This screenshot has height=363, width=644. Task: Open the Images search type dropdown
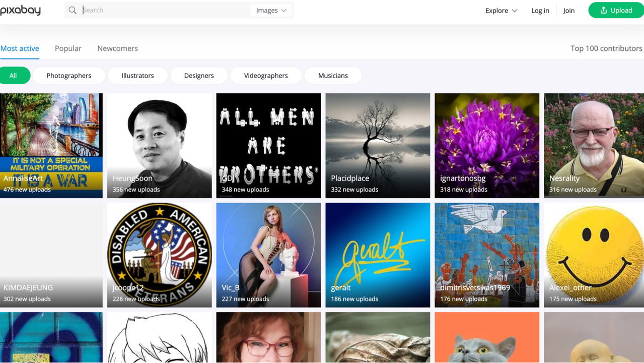[x=271, y=10]
